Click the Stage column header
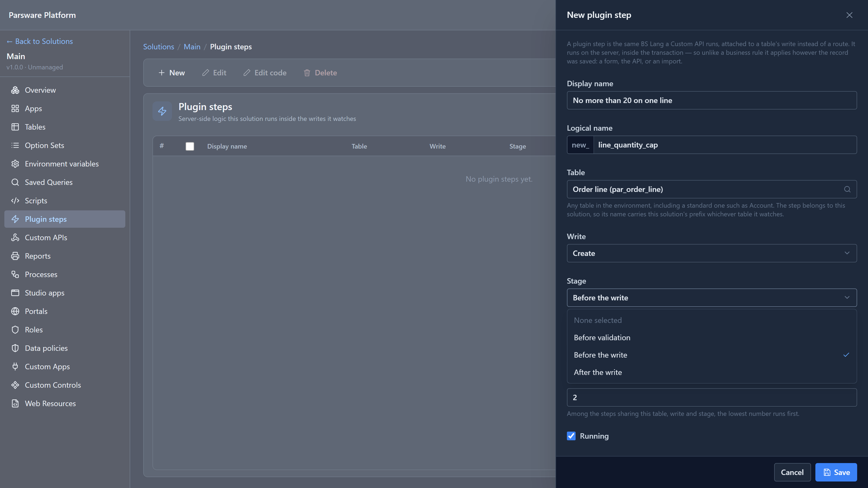 tap(518, 146)
